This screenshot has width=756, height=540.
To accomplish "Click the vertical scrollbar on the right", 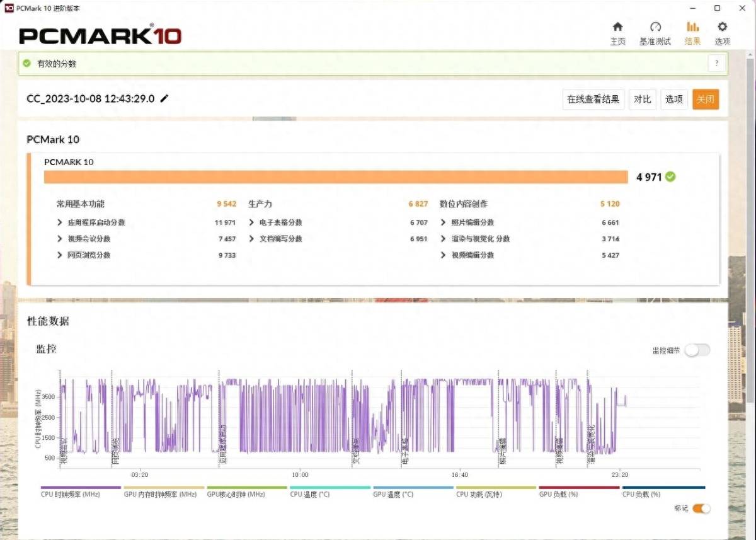I will (750, 230).
